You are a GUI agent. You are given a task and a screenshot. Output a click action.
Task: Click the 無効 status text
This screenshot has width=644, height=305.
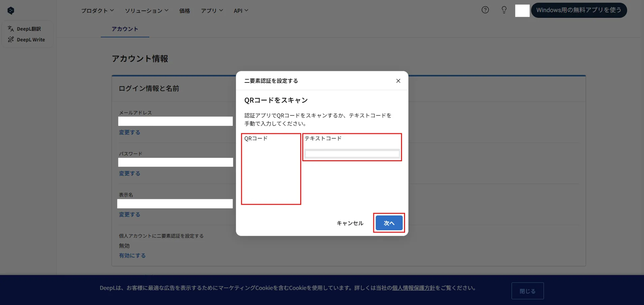tap(124, 246)
